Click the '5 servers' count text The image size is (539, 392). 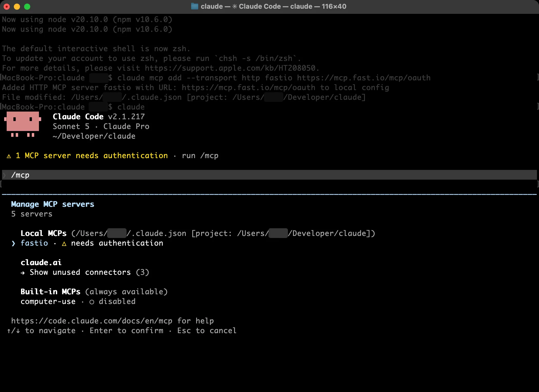pyautogui.click(x=32, y=214)
